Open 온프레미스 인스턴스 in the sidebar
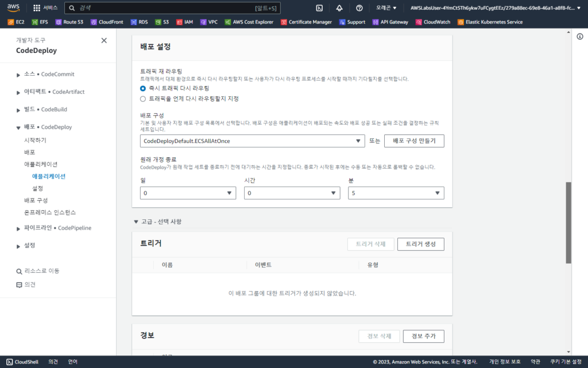The height and width of the screenshot is (368, 588). click(50, 212)
